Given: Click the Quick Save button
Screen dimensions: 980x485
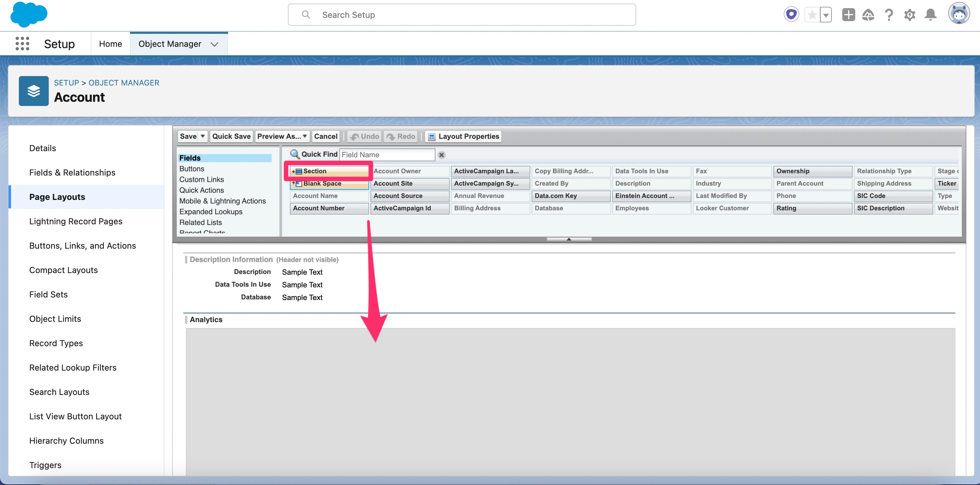Looking at the screenshot, I should click(x=231, y=136).
